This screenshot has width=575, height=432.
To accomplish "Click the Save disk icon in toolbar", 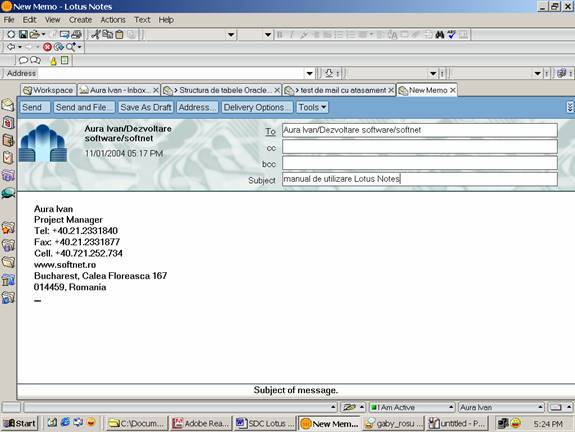I will 23,34.
